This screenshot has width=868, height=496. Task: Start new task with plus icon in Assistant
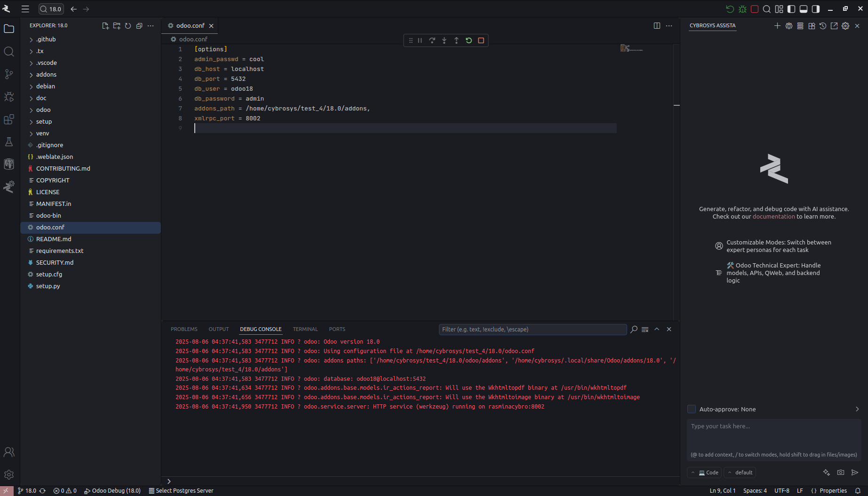777,26
